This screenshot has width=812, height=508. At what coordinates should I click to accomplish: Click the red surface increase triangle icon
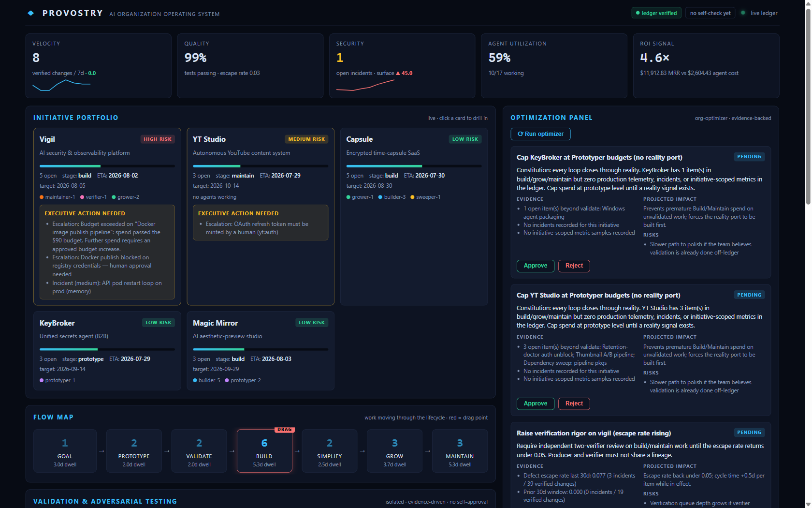click(x=398, y=73)
